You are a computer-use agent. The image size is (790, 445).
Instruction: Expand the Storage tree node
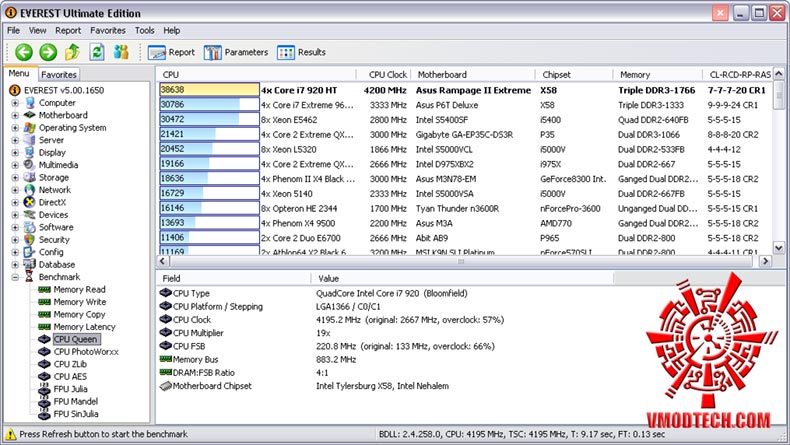click(15, 177)
